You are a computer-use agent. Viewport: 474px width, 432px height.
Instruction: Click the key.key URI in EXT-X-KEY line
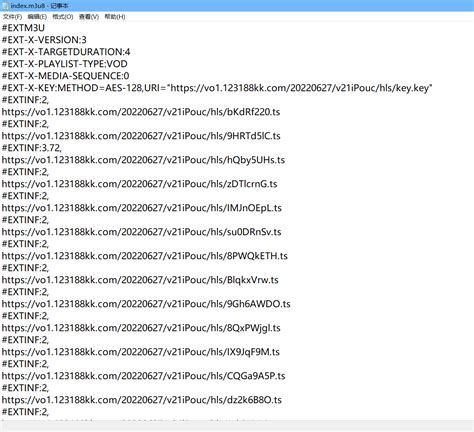tap(301, 88)
